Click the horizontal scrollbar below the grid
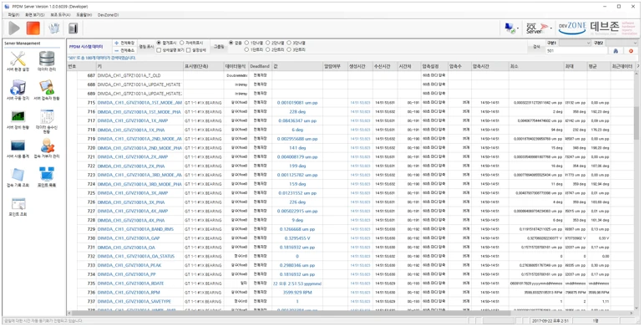644x327 pixels. pos(350,313)
